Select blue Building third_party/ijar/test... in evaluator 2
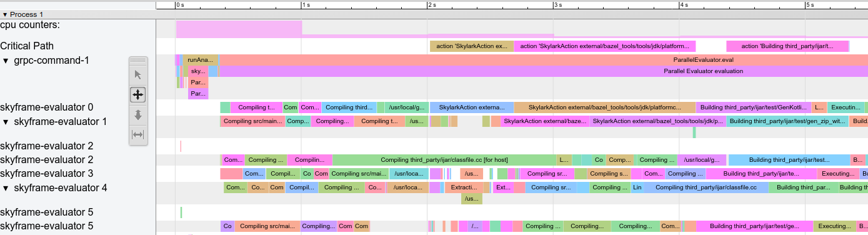 tap(789, 160)
